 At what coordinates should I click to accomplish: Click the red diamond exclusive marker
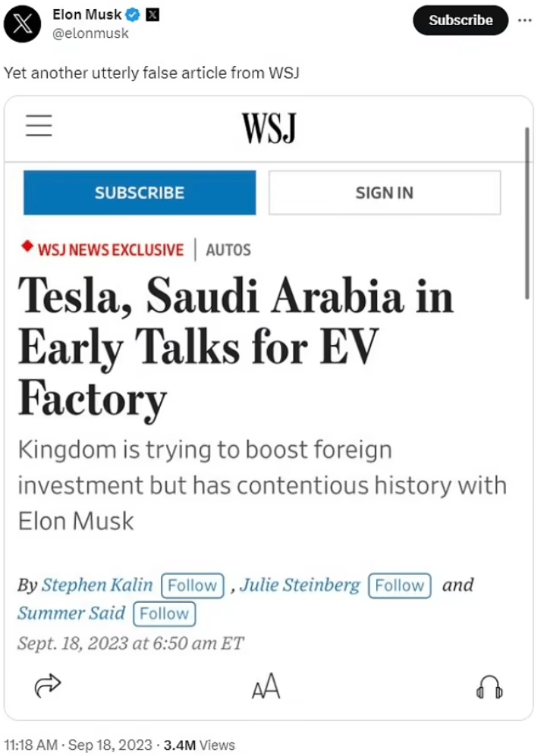click(x=27, y=246)
